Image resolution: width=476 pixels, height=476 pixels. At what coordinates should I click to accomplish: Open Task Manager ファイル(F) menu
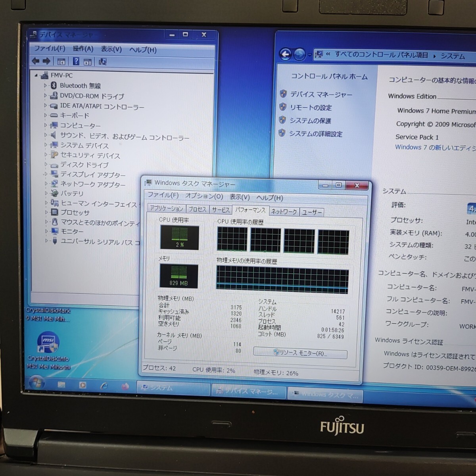163,195
